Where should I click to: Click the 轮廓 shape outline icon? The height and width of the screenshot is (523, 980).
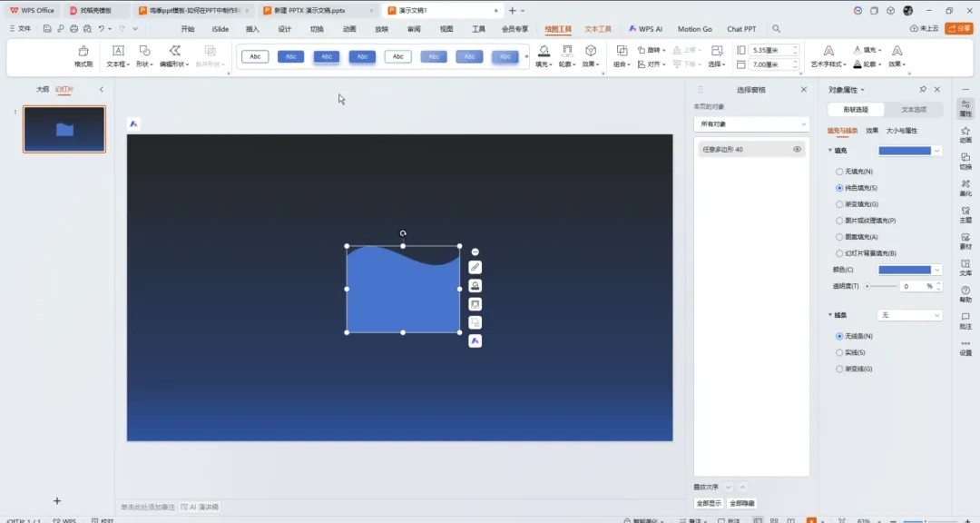[567, 51]
